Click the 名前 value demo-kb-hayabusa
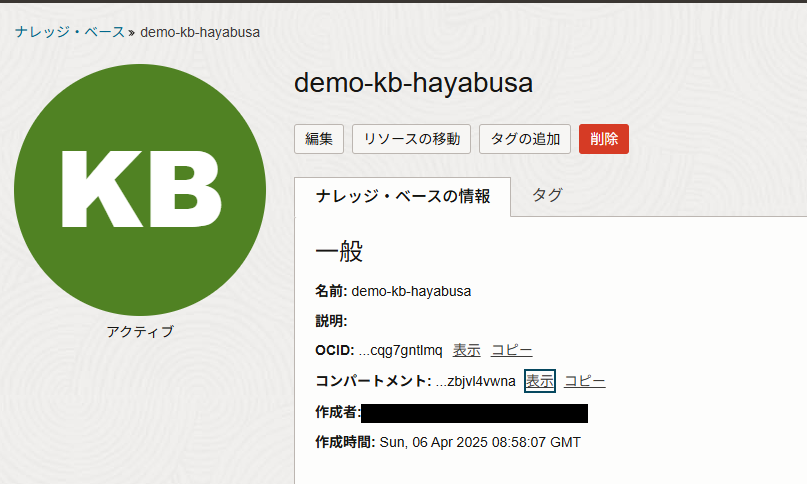 point(411,291)
